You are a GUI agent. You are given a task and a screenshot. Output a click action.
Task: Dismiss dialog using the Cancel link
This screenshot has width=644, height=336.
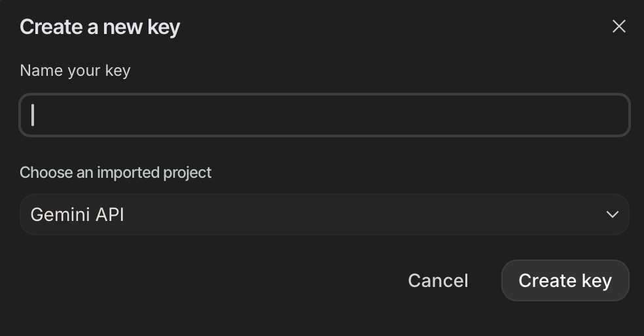tap(438, 280)
